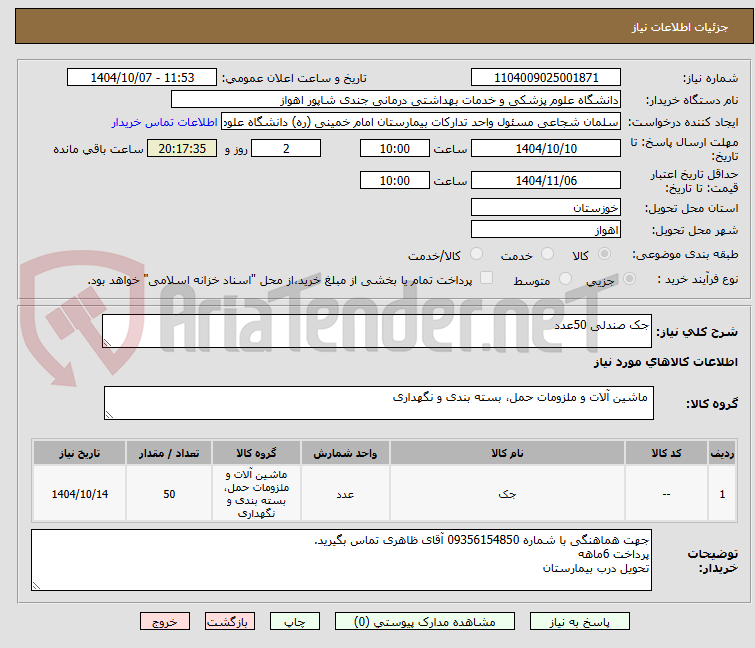Screen dimensions: 755x648
Task: Click the unit cell 'عدد'
Action: 345,494
